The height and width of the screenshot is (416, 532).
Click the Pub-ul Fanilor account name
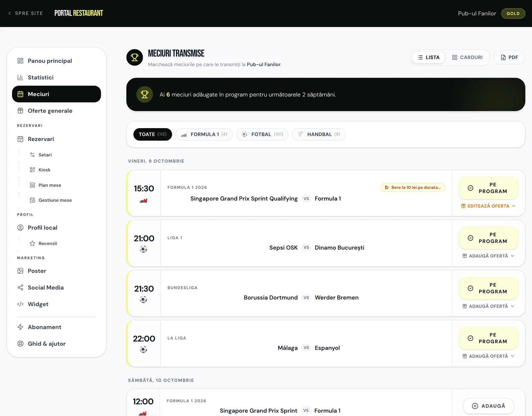[x=477, y=14]
